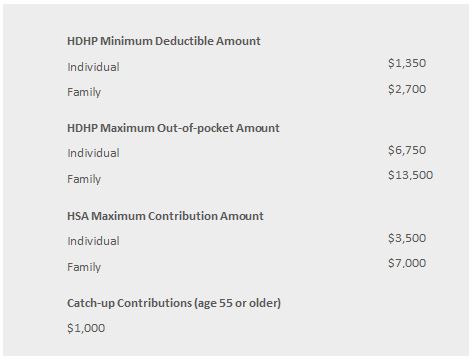Image resolution: width=475 pixels, height=361 pixels.
Task: Select Individual under HDHP Minimum Deductible
Action: point(93,67)
